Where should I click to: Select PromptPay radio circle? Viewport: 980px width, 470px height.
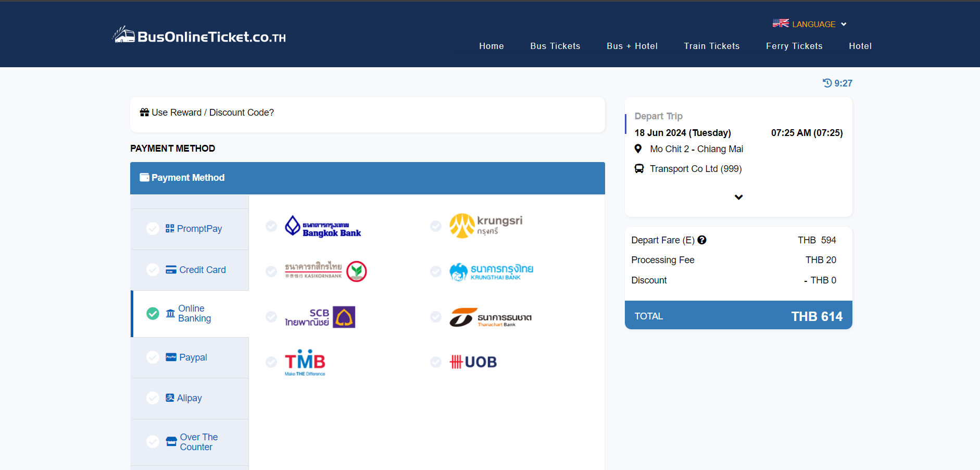153,229
